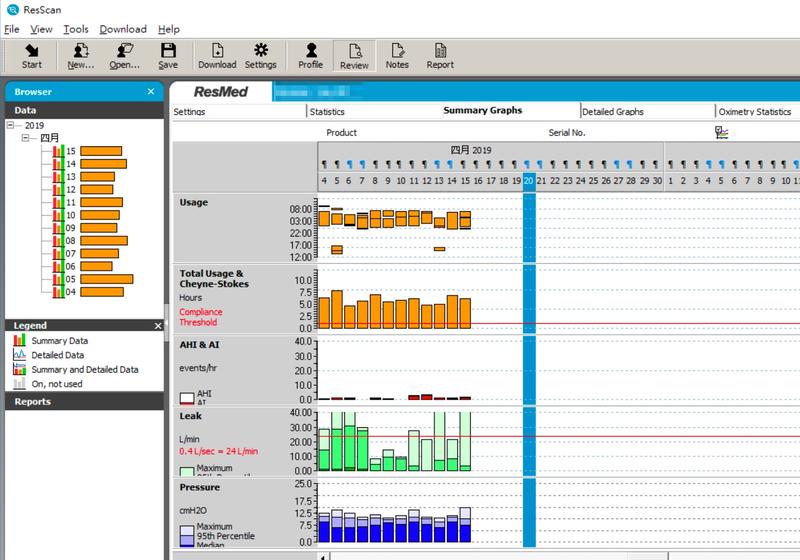Click the Save toolbar icon
This screenshot has width=800, height=560.
pos(168,56)
